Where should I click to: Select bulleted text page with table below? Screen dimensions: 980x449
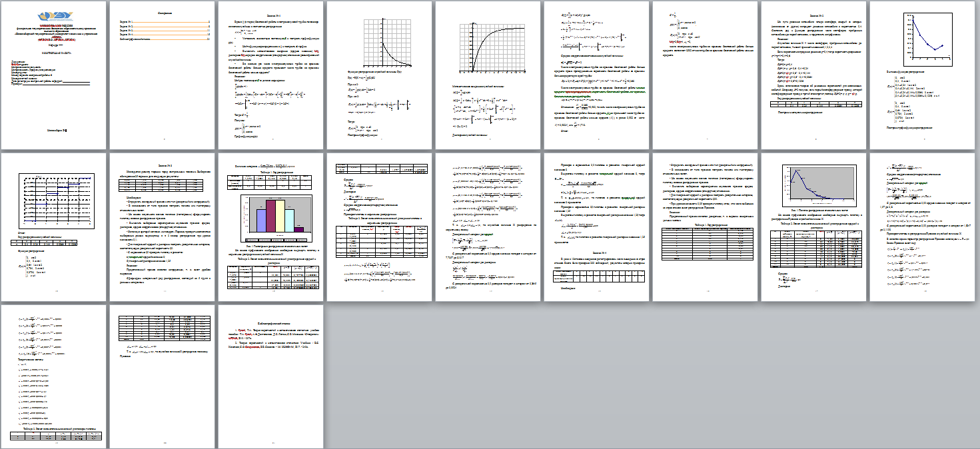(706, 228)
